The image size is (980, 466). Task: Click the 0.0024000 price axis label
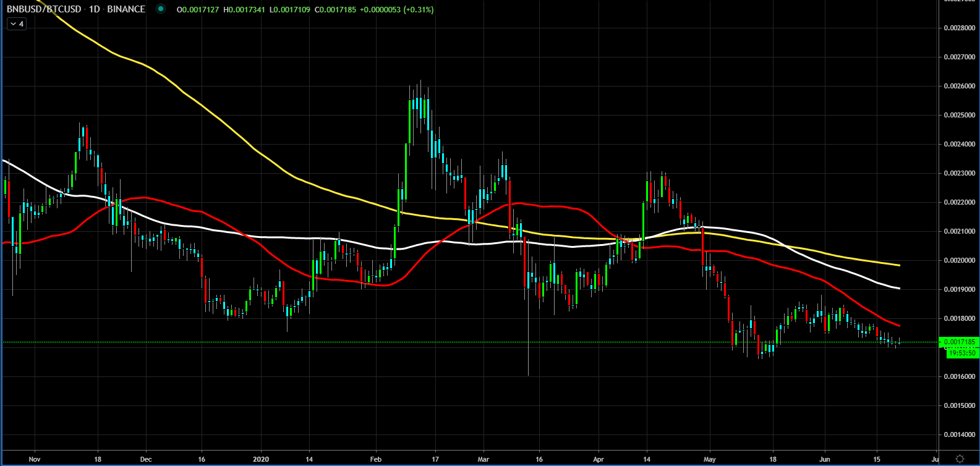960,144
